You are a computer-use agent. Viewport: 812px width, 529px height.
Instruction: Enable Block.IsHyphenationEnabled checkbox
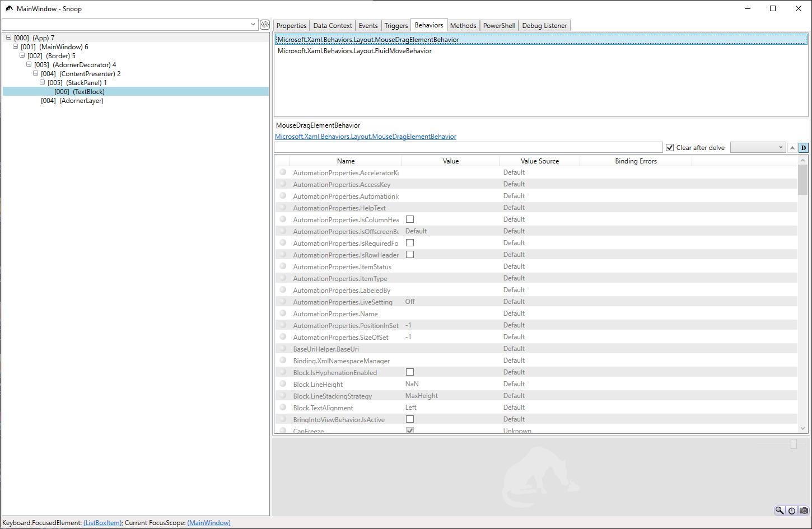[409, 371]
